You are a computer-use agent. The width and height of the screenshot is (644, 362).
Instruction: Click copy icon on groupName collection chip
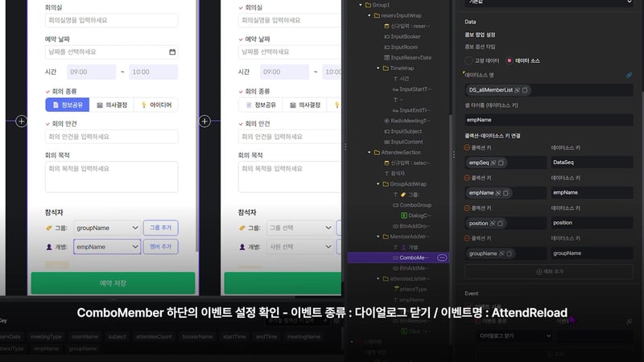coord(509,253)
